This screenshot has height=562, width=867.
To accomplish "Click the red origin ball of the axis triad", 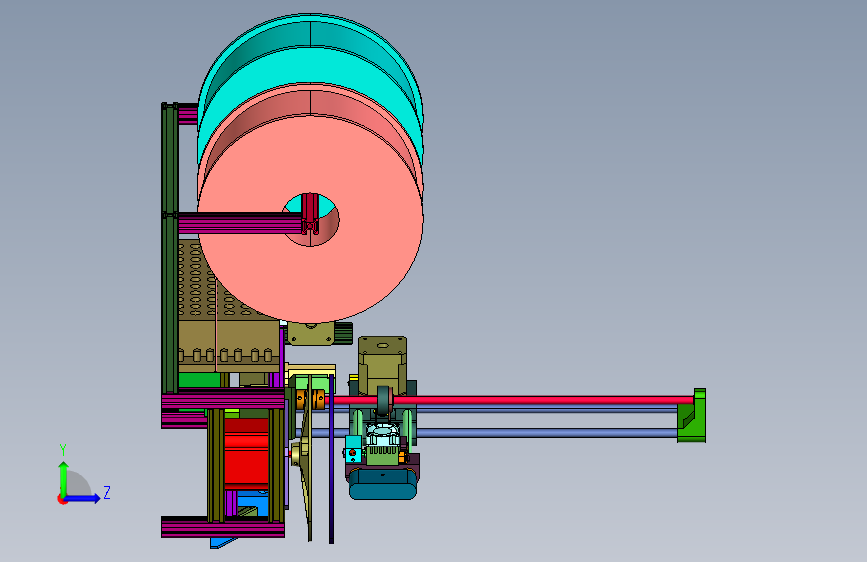I will coord(62,499).
